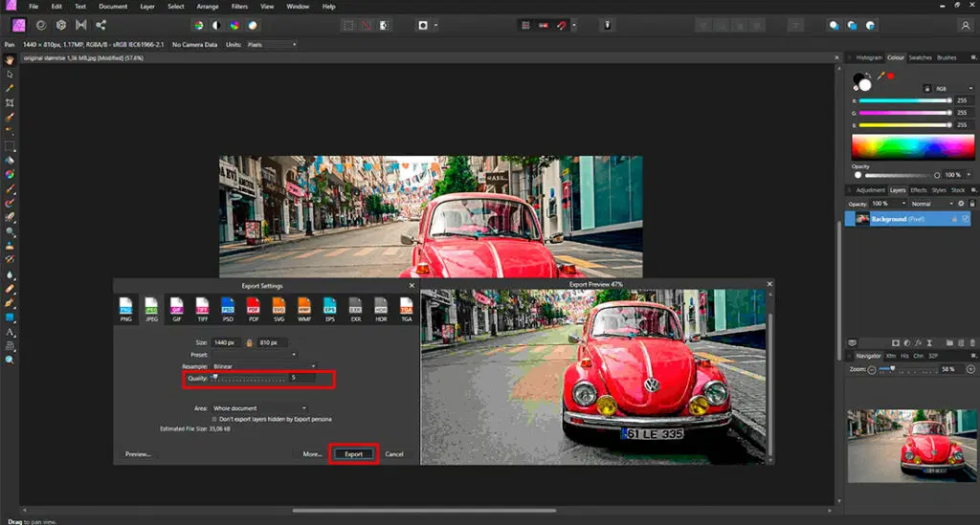Switch to the Photo persona icon
The width and height of the screenshot is (980, 525).
[19, 25]
